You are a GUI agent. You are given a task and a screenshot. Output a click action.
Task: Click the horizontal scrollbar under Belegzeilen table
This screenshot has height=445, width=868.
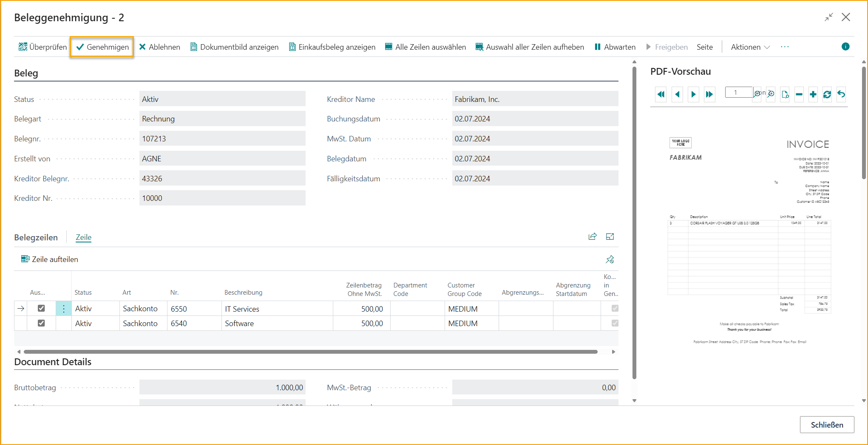[x=310, y=352]
